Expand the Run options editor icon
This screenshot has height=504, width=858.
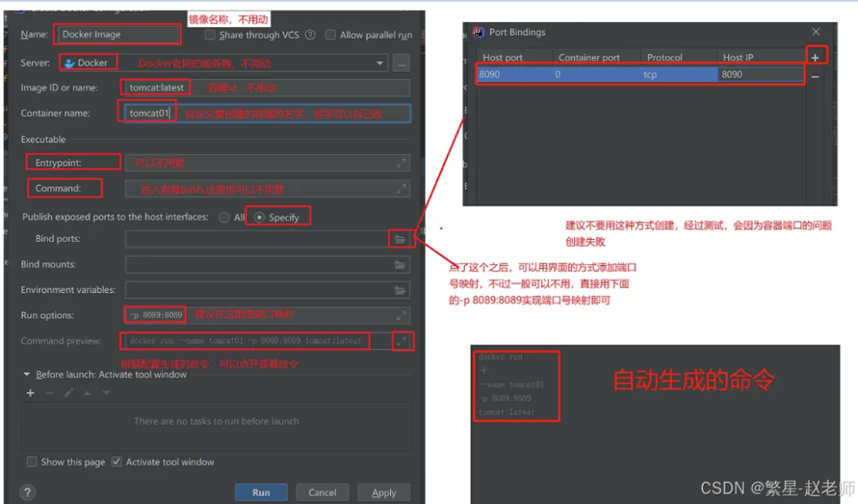pyautogui.click(x=401, y=315)
